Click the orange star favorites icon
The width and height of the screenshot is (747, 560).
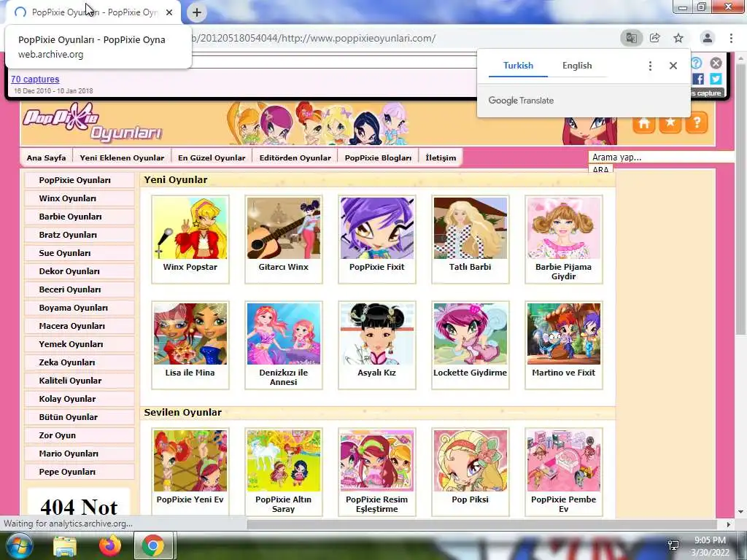(x=670, y=123)
